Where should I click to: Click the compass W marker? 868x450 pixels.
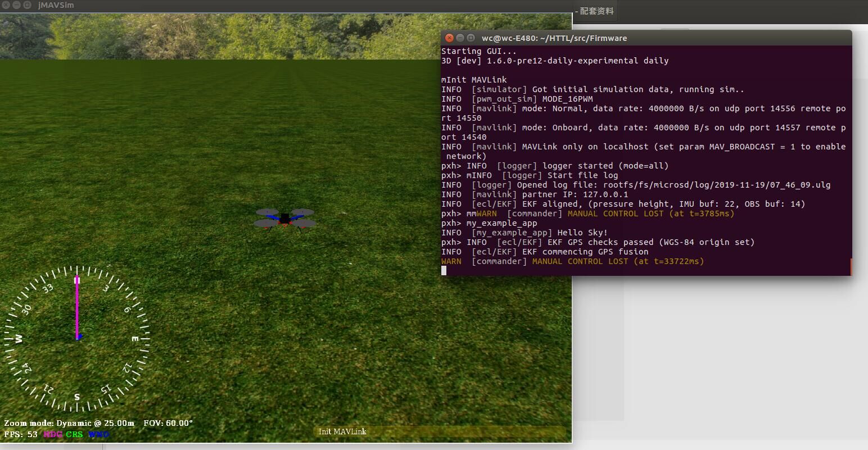tap(19, 339)
